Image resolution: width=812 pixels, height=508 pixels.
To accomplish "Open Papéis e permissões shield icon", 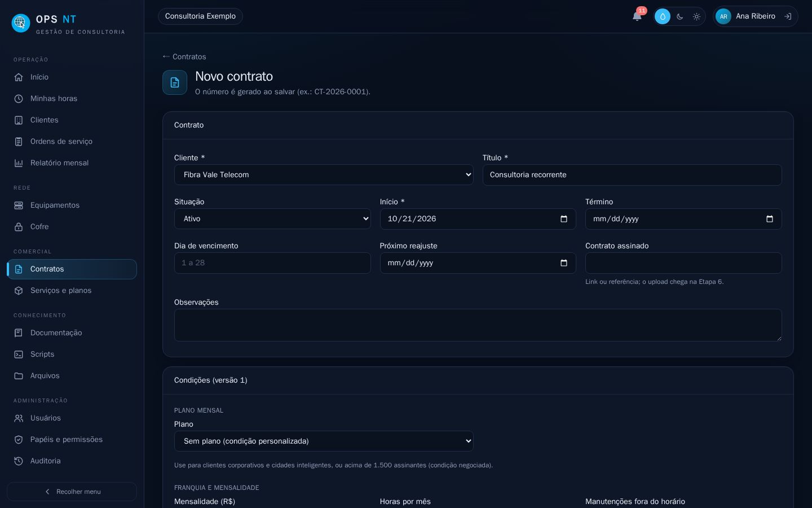I will (x=19, y=440).
